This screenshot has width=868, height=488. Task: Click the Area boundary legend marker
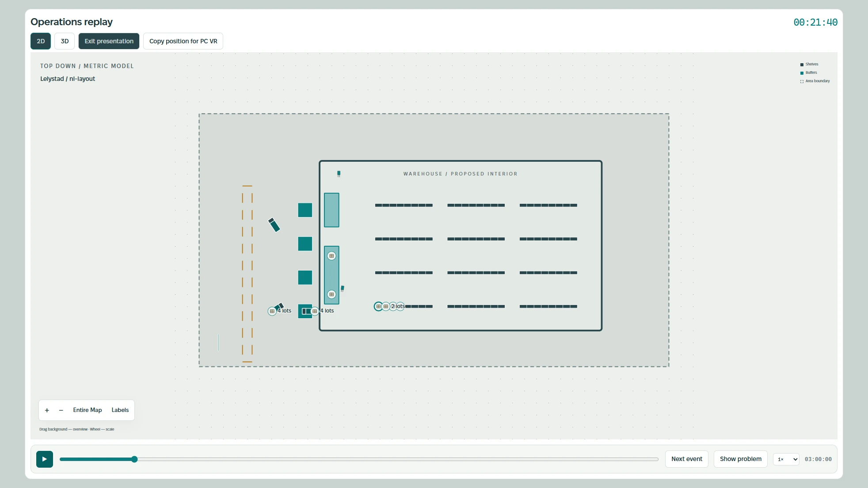pyautogui.click(x=802, y=81)
